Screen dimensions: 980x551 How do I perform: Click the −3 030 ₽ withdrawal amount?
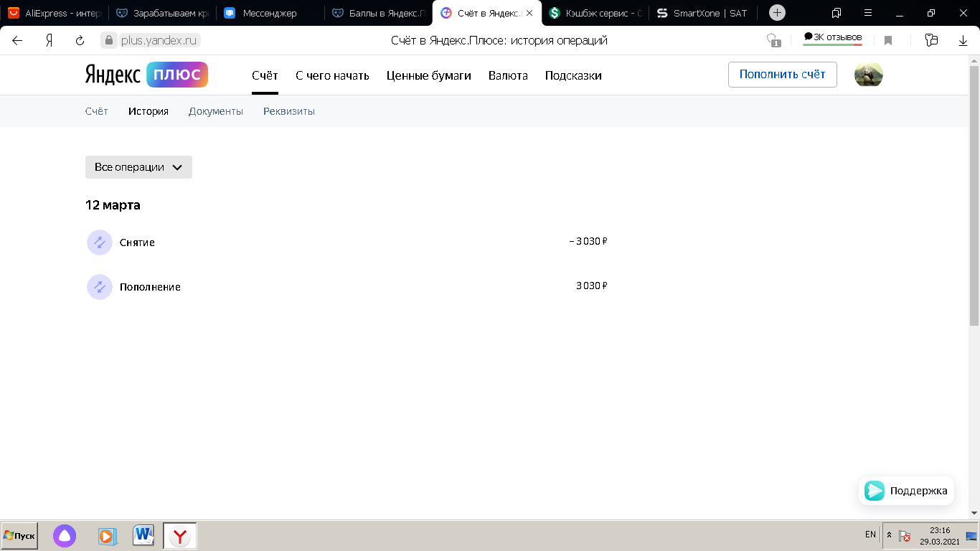click(x=588, y=241)
